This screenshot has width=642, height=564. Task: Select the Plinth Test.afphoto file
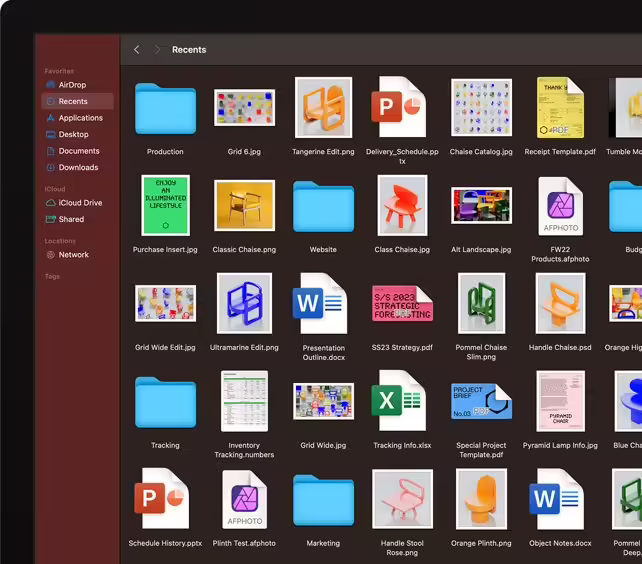(244, 499)
